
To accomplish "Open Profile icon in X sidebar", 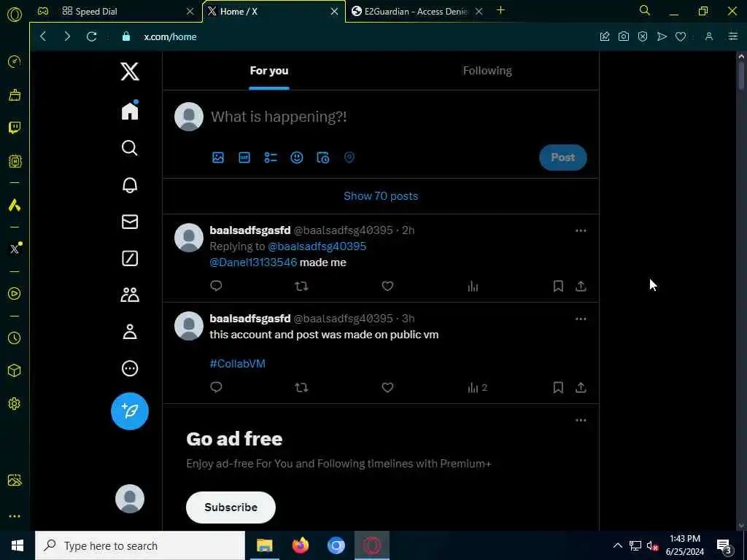I will pos(130,332).
